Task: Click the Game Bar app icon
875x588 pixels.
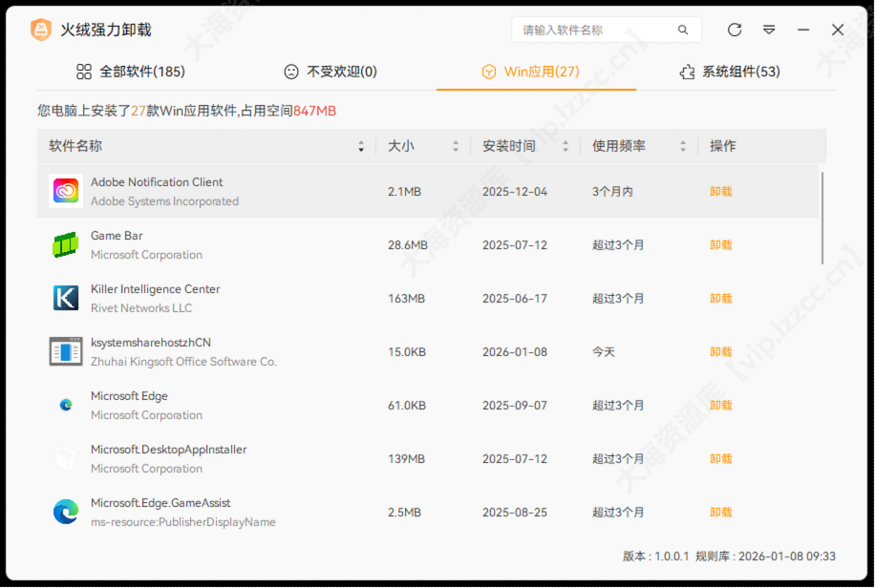Action: tap(66, 244)
